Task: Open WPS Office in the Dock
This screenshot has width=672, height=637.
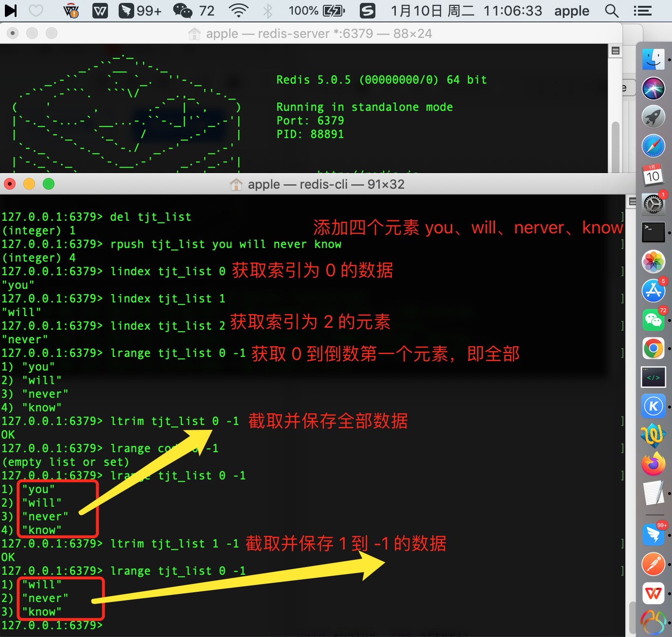Action: pos(654,593)
